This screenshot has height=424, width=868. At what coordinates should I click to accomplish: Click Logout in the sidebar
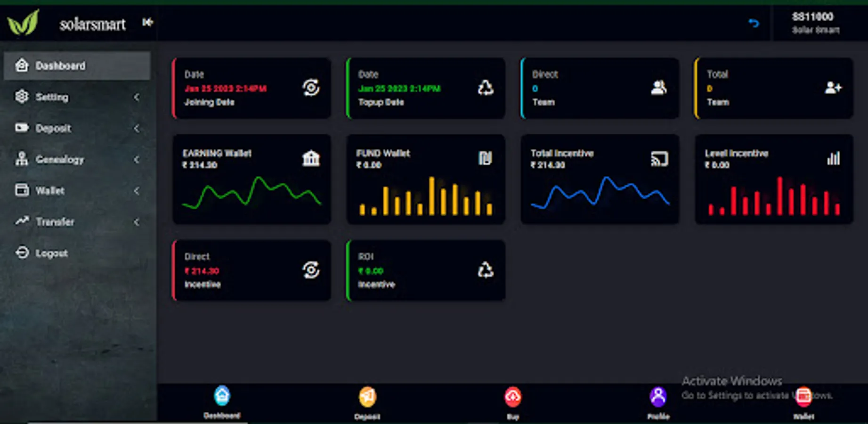click(x=77, y=253)
